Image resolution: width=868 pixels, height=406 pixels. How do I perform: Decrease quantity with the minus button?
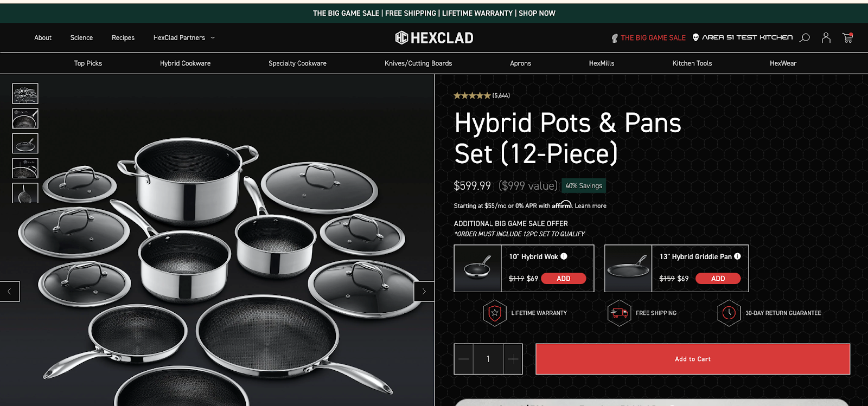click(464, 359)
